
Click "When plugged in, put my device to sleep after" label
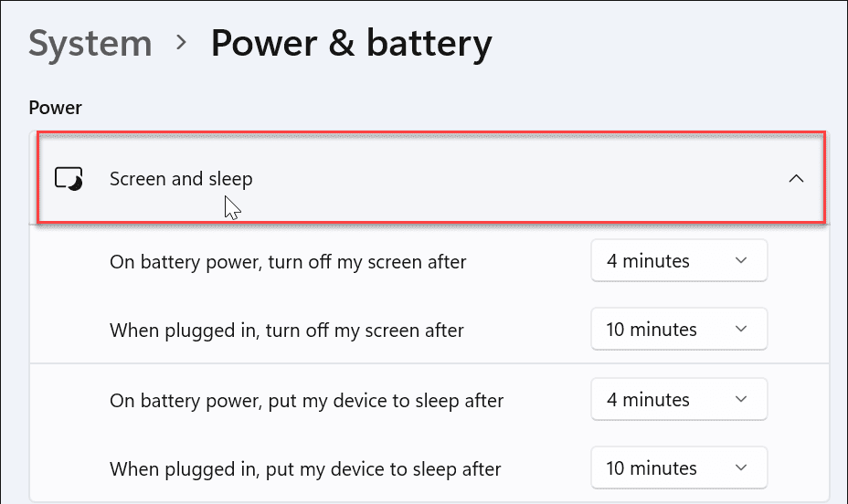point(305,469)
